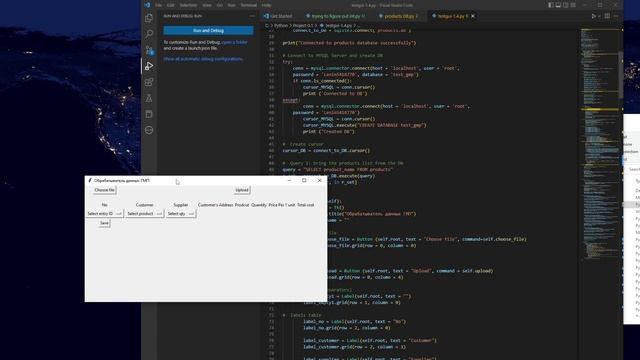640x360 pixels.
Task: Open the Select entry ID dropdown
Action: [104, 213]
